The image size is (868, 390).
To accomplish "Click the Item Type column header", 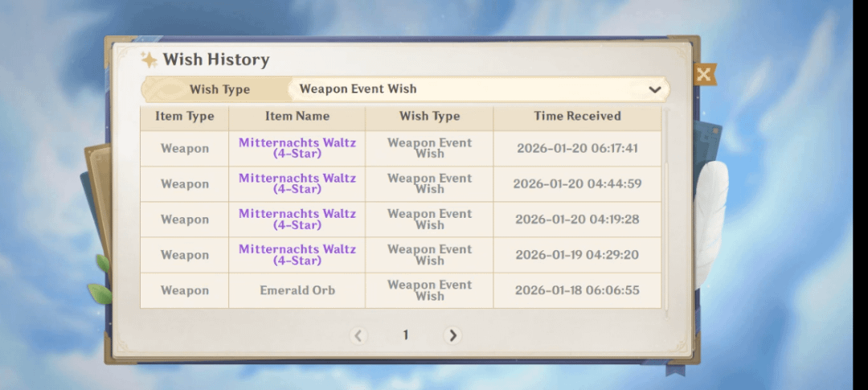I will 184,117.
